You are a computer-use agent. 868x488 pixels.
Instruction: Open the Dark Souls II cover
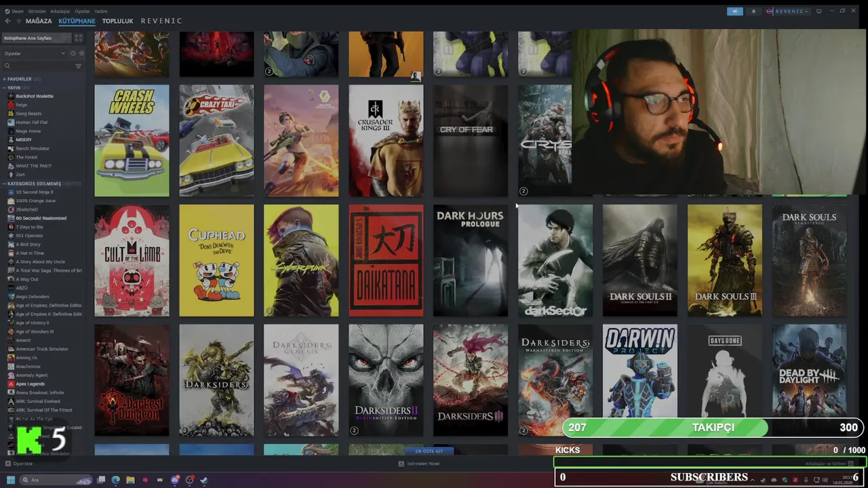click(639, 260)
